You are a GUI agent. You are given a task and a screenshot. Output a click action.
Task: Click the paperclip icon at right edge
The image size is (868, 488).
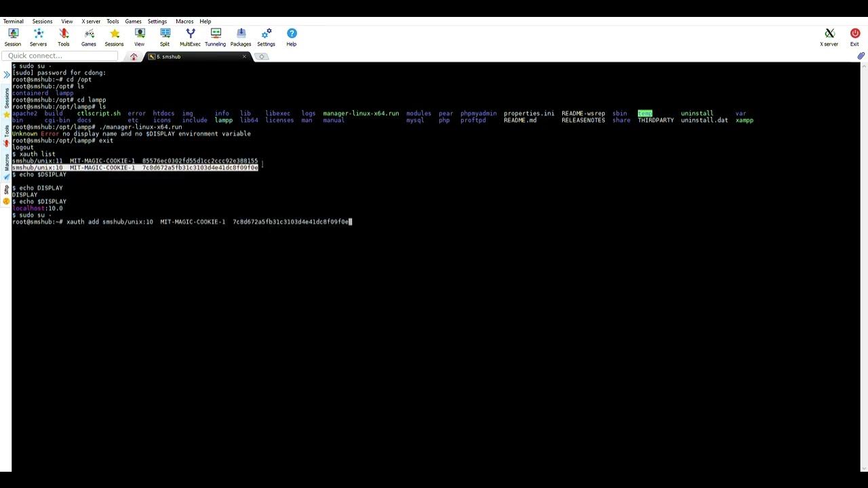(x=861, y=56)
